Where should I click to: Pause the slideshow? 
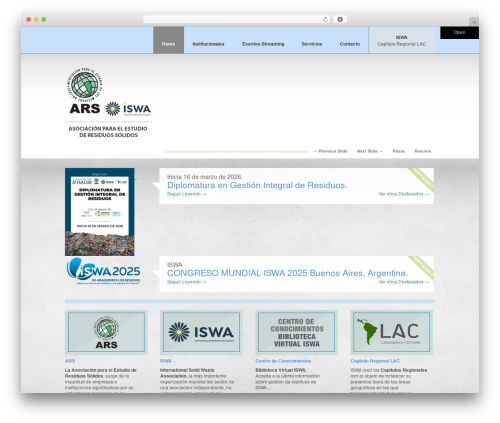399,151
